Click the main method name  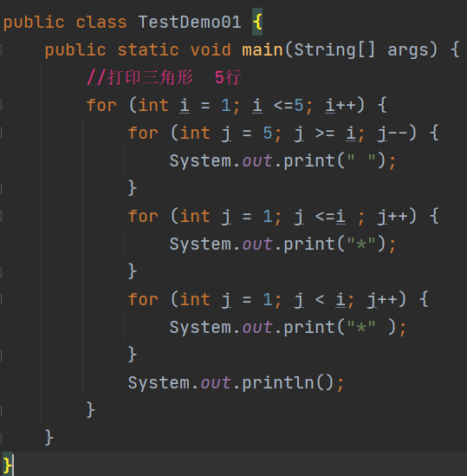point(263,49)
